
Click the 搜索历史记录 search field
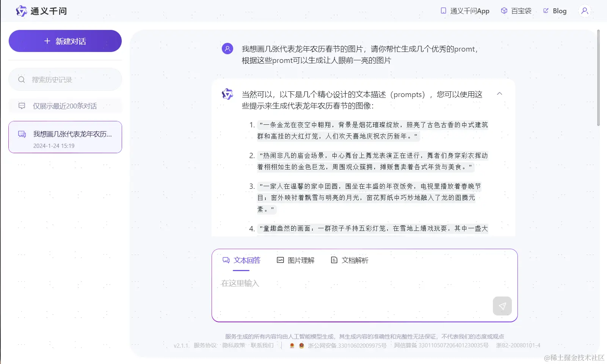point(65,80)
